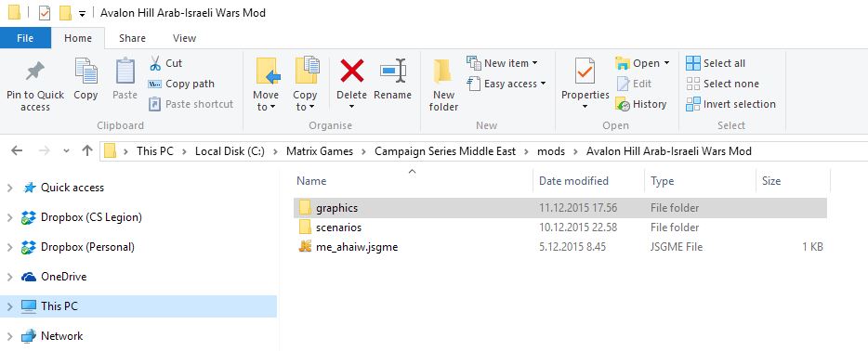
Task: Open the Delete dropdown arrow
Action: coord(351,107)
